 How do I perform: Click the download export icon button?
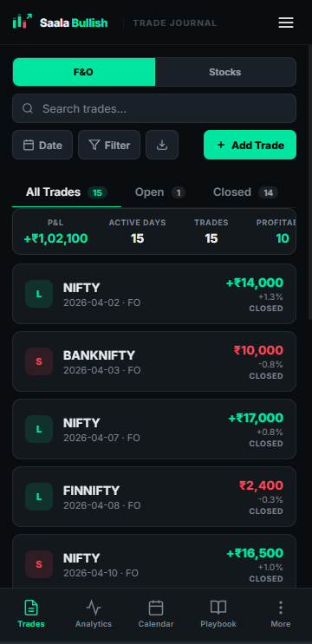[162, 145]
